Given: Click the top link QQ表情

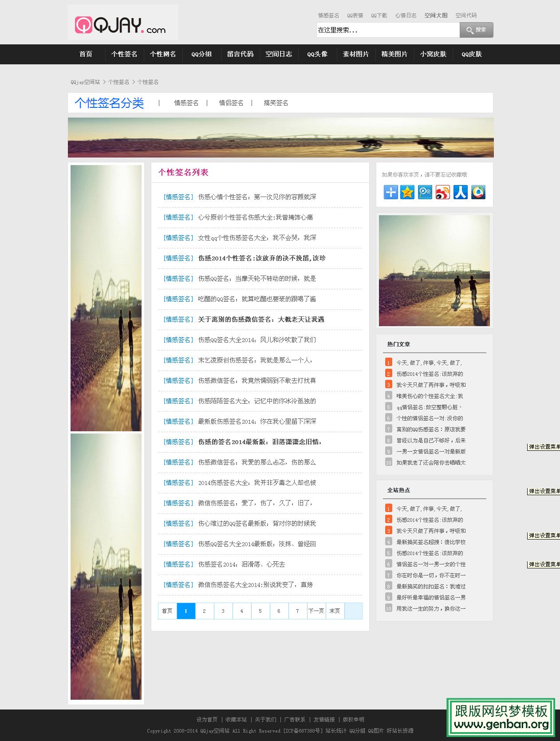Looking at the screenshot, I should [x=355, y=16].
